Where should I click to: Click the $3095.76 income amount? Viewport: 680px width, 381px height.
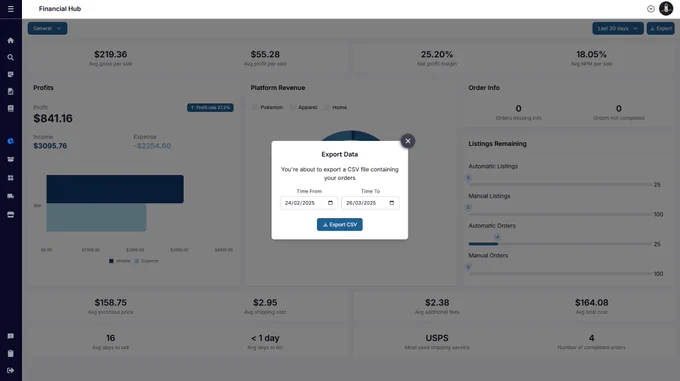[x=50, y=146]
